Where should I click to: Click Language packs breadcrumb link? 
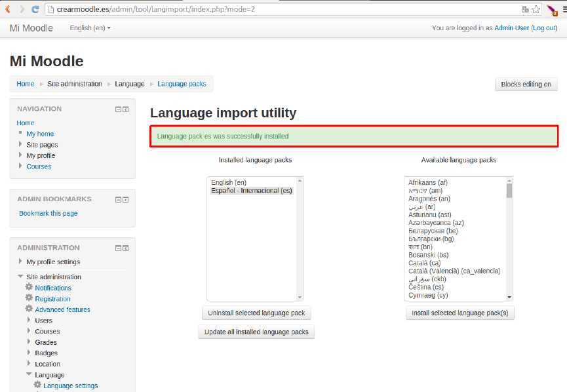pyautogui.click(x=182, y=84)
